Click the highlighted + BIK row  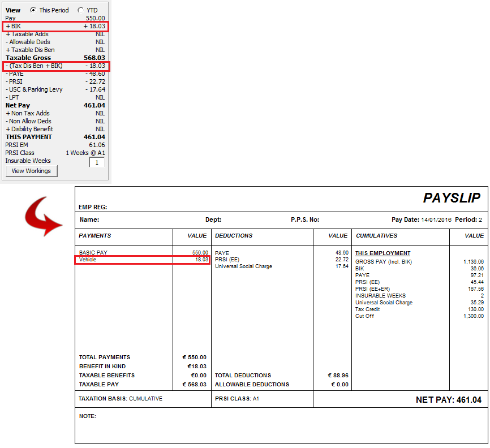pos(55,27)
